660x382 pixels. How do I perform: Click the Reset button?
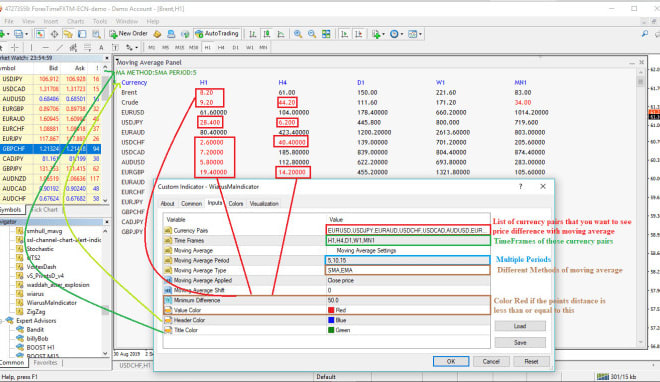click(x=531, y=361)
